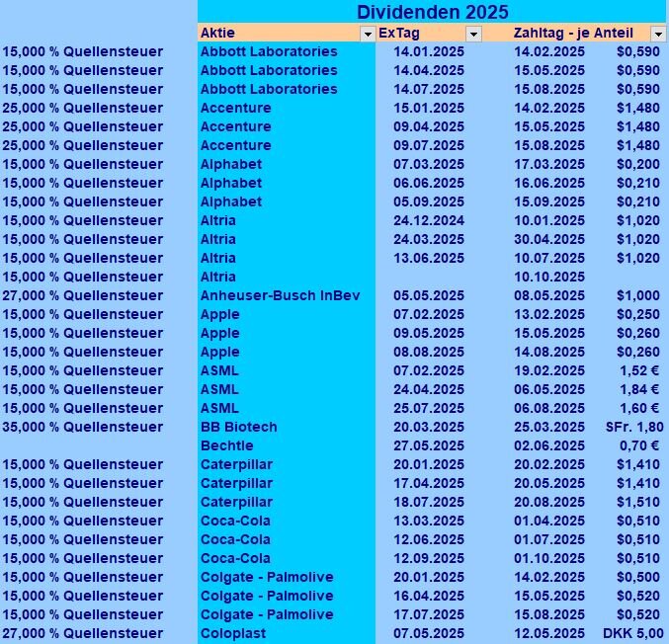Click Zahltag 19.02.2025 for ASML

549,370
